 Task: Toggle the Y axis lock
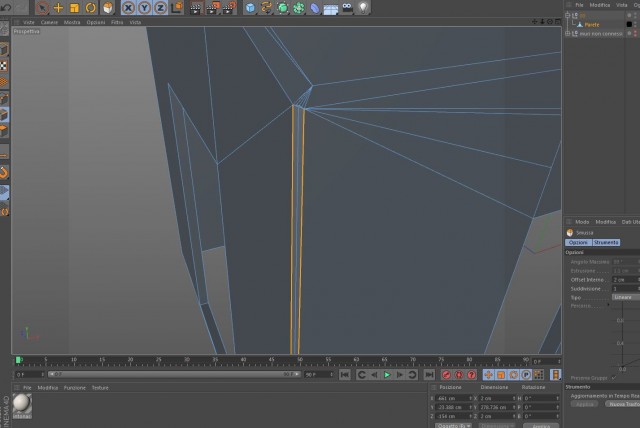144,7
